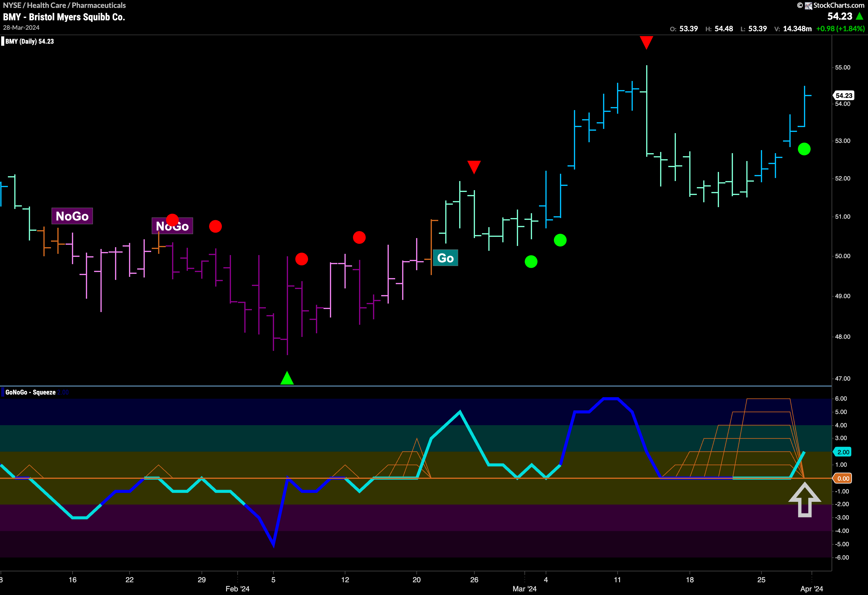Click the teal Go trend label
The height and width of the screenshot is (595, 868).
[x=445, y=258]
